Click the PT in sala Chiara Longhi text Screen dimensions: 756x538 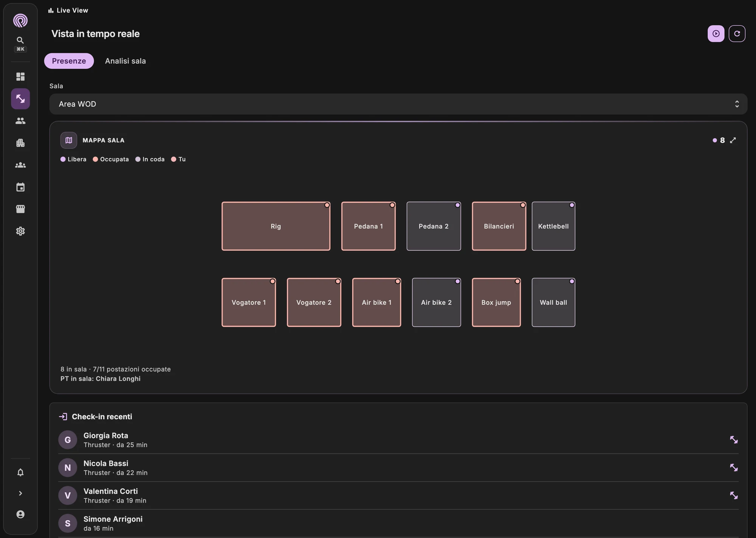(101, 379)
